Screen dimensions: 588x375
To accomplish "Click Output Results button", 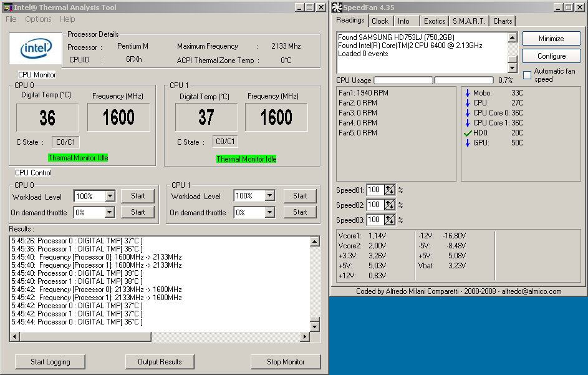I will point(160,361).
